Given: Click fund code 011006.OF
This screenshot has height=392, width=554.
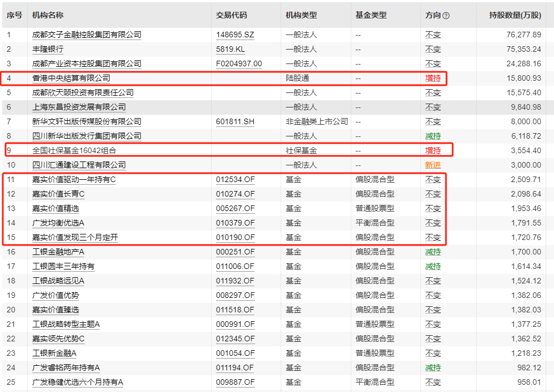Looking at the screenshot, I should click(236, 267).
